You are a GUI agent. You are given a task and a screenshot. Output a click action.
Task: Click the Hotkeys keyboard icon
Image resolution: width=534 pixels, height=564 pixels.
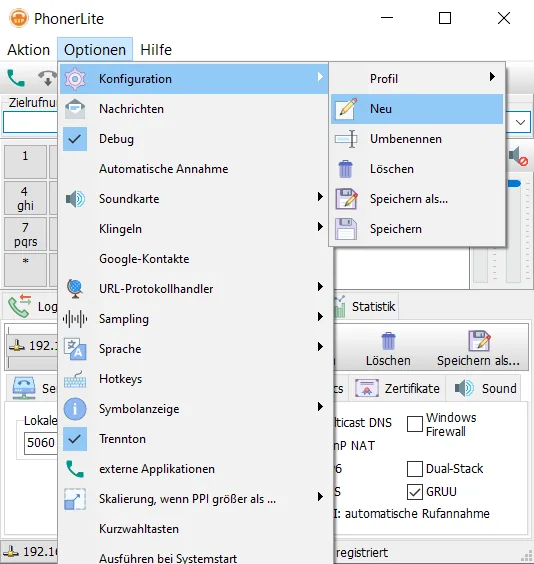click(75, 379)
